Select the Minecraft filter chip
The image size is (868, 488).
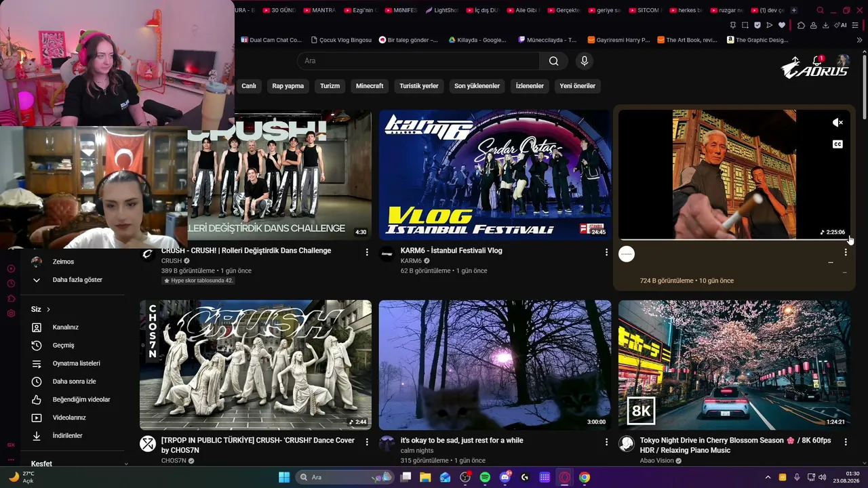click(x=370, y=86)
